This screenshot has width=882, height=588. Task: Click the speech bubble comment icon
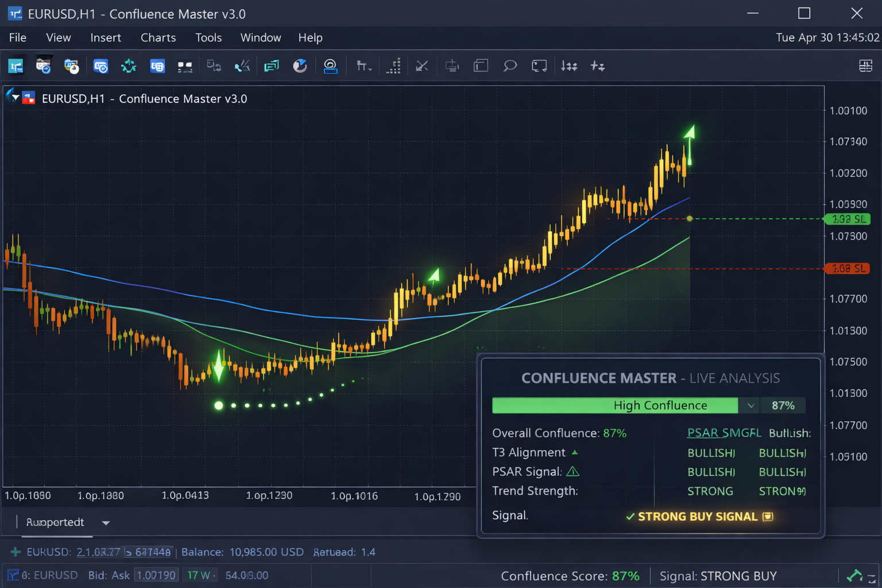510,66
